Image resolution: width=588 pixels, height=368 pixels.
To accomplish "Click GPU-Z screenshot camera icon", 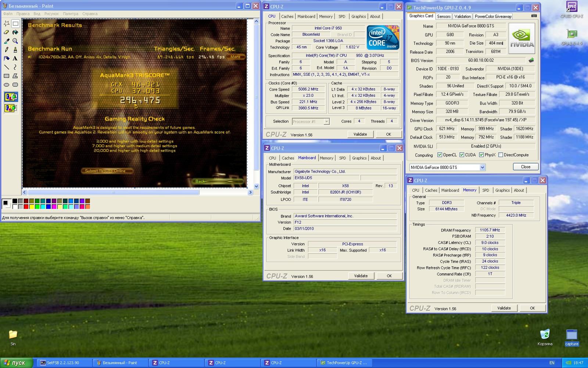I will point(534,16).
